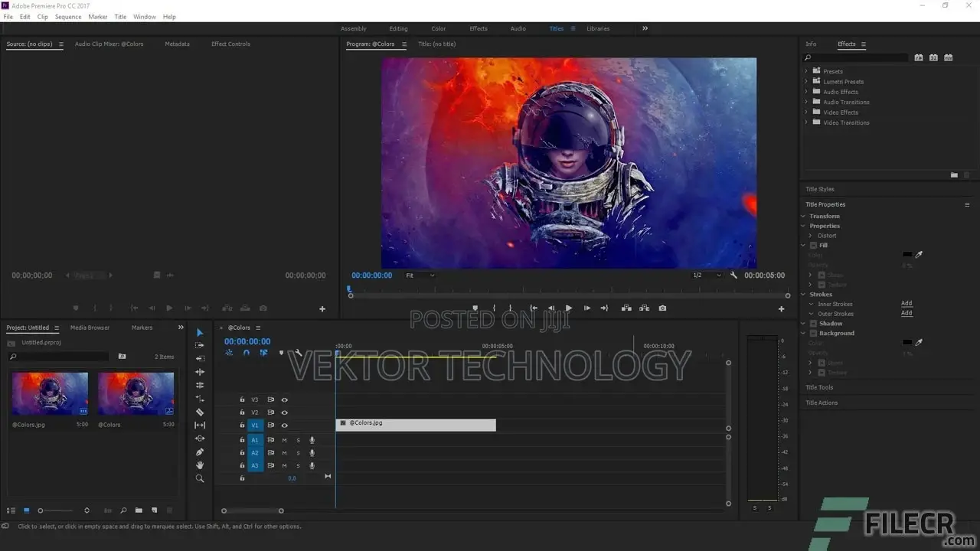This screenshot has width=980, height=551.
Task: Click the New Bin folder in Project panel
Action: pyautogui.click(x=139, y=510)
